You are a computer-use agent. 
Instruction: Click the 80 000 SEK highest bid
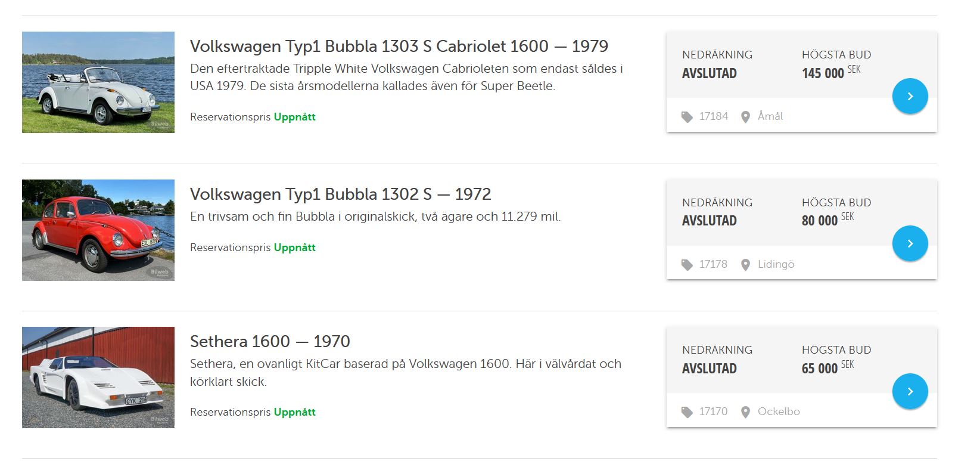[827, 220]
